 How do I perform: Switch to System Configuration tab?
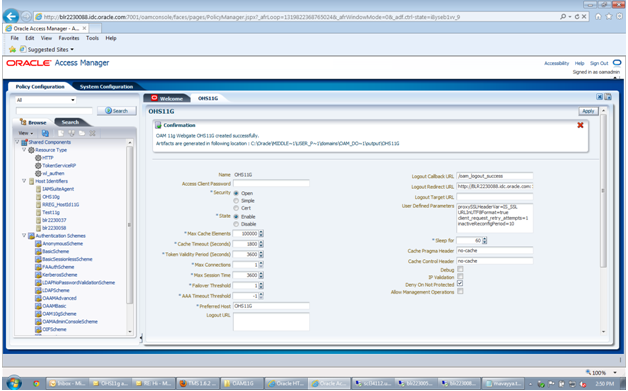coord(106,87)
